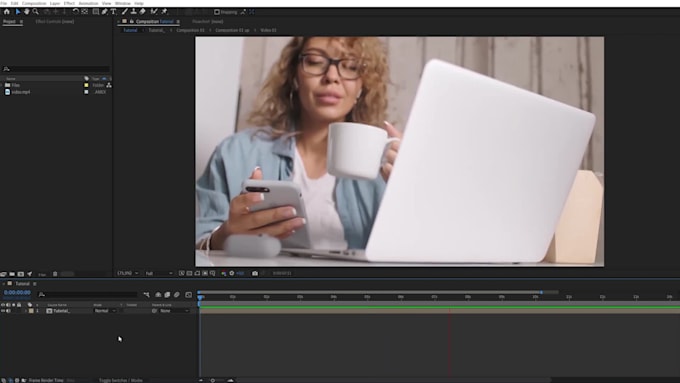Toggle mask and shape path visibility
Viewport: 680px width, 383px height.
coord(197,273)
